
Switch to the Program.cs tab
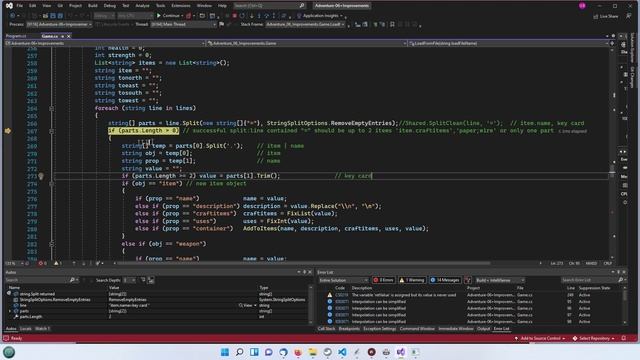(x=16, y=36)
